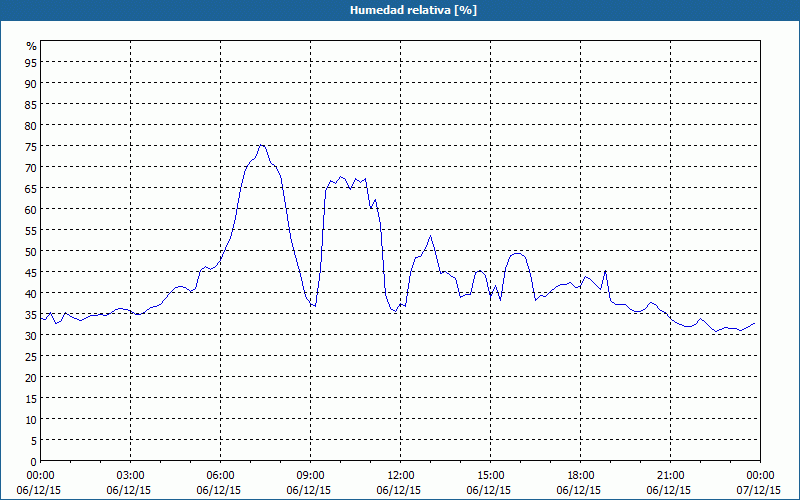Click the 55 y-axis label

[31, 230]
